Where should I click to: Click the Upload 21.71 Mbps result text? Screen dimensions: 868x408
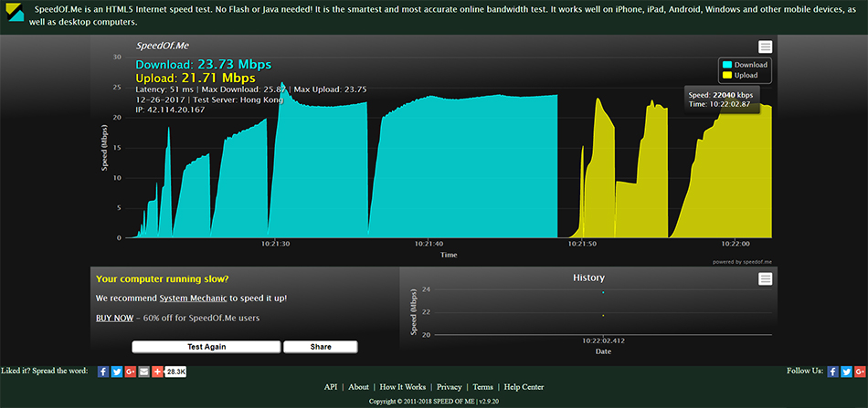(196, 78)
